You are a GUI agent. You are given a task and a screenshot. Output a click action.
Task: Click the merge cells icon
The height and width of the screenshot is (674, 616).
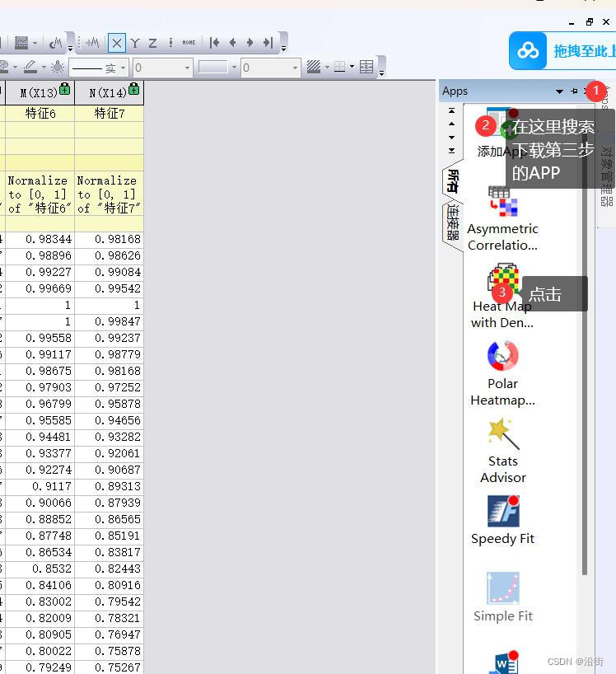click(366, 67)
